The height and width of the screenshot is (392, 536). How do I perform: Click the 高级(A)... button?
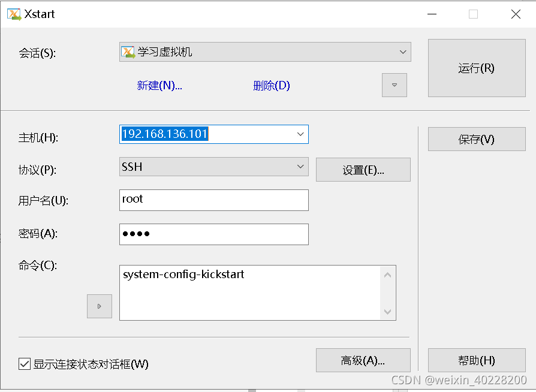(363, 360)
